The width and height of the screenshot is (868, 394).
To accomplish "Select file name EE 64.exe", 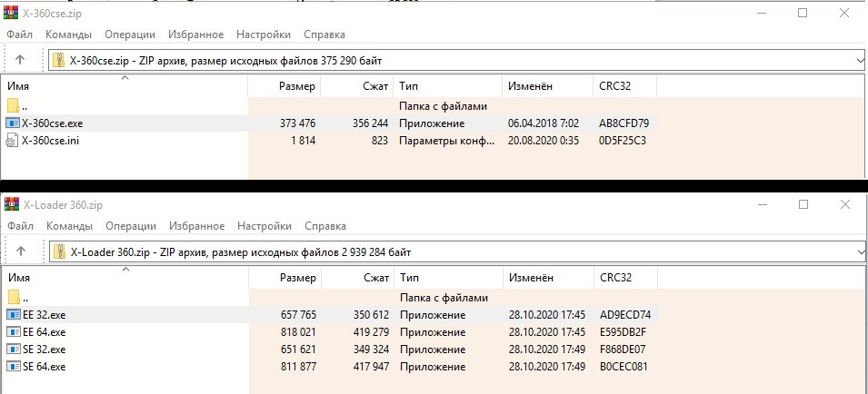I will pos(45,332).
